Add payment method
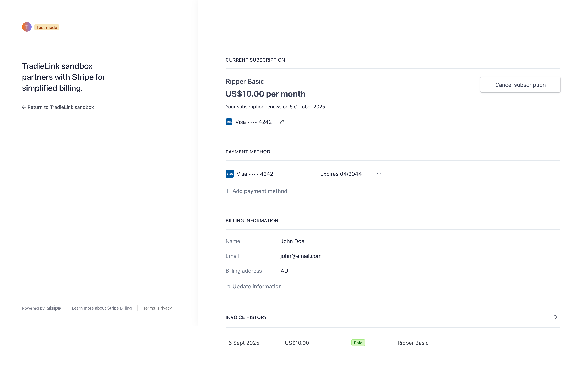 tap(257, 191)
